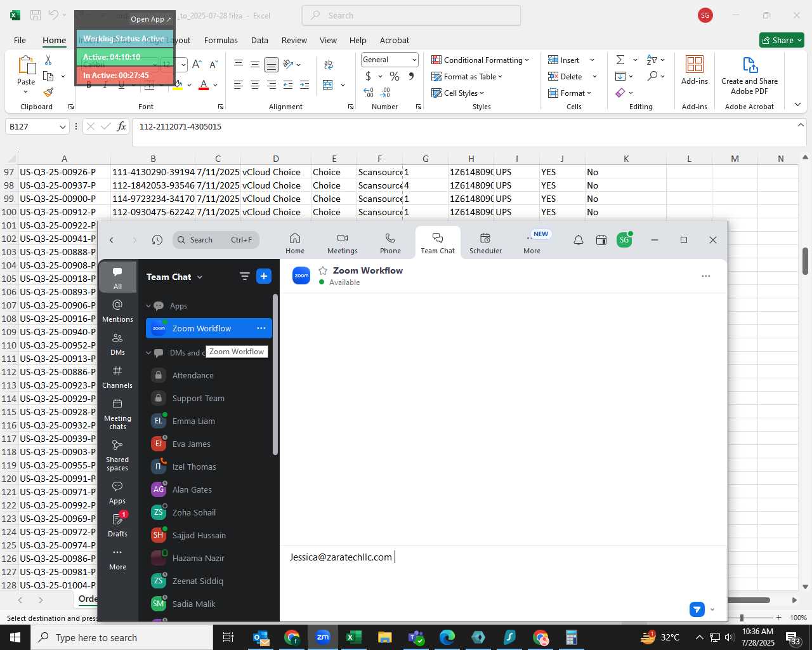The width and height of the screenshot is (812, 650).
Task: Open DMs in Zoom sidebar
Action: [x=117, y=343]
